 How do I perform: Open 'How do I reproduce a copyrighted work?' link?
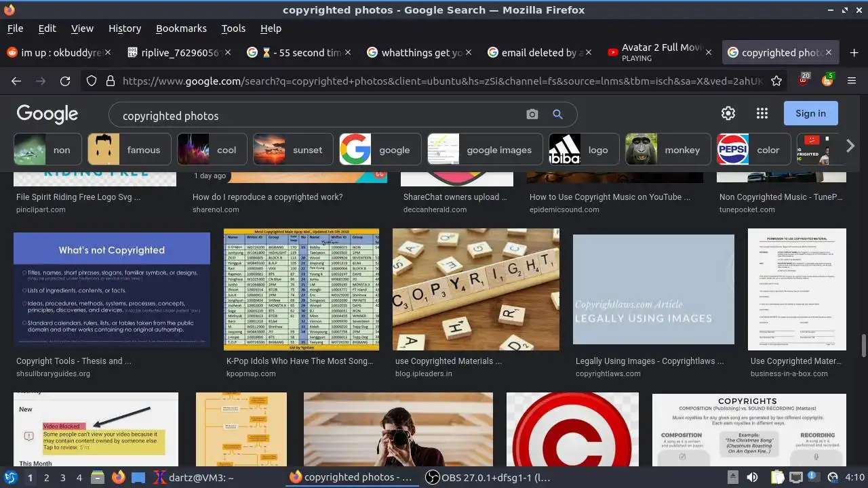267,197
